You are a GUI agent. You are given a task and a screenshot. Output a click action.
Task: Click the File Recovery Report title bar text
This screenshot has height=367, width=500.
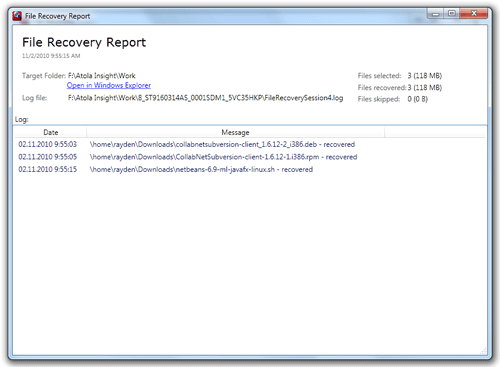pyautogui.click(x=58, y=16)
